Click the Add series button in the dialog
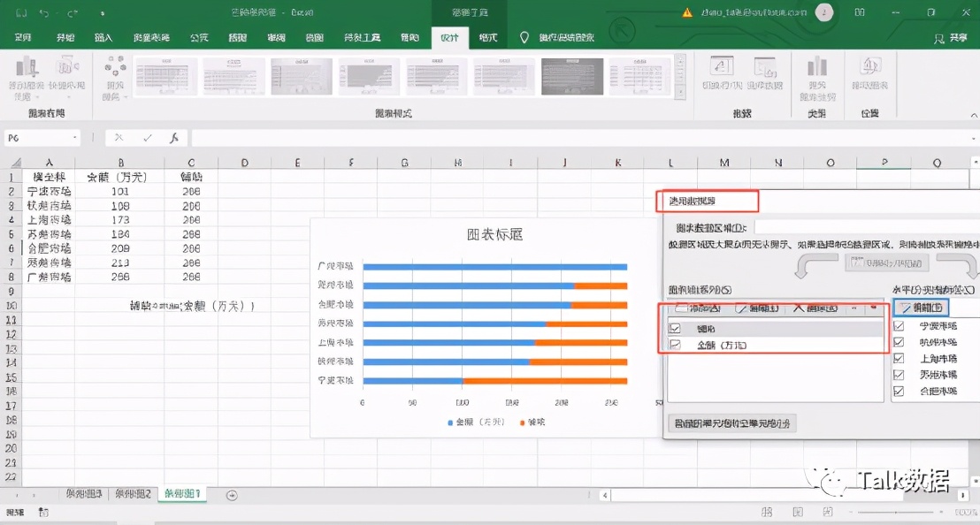 pyautogui.click(x=699, y=308)
